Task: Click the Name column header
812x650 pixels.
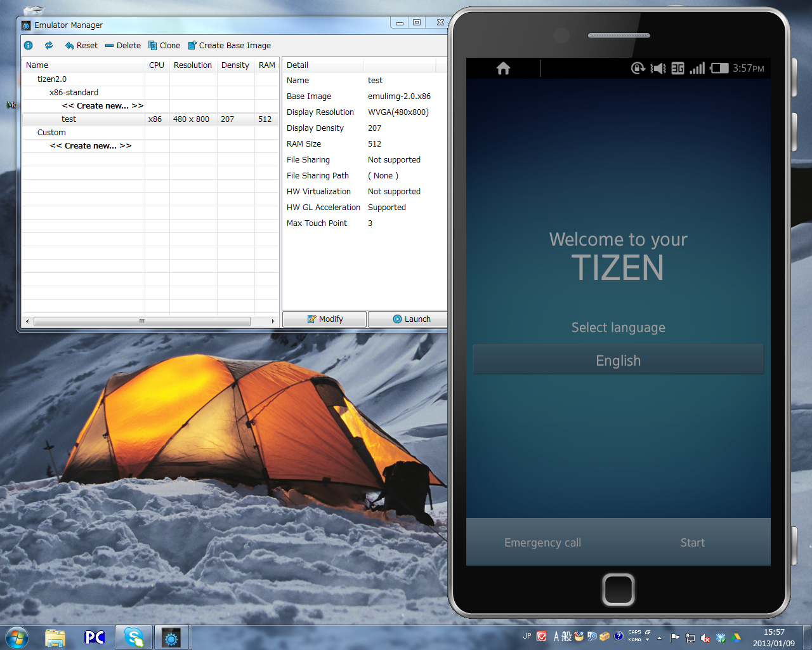Action: 83,65
